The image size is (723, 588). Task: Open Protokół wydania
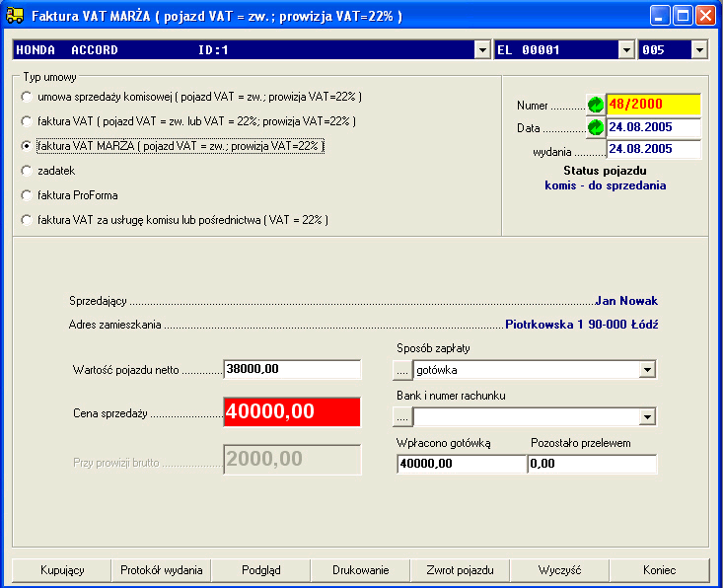[x=162, y=570]
